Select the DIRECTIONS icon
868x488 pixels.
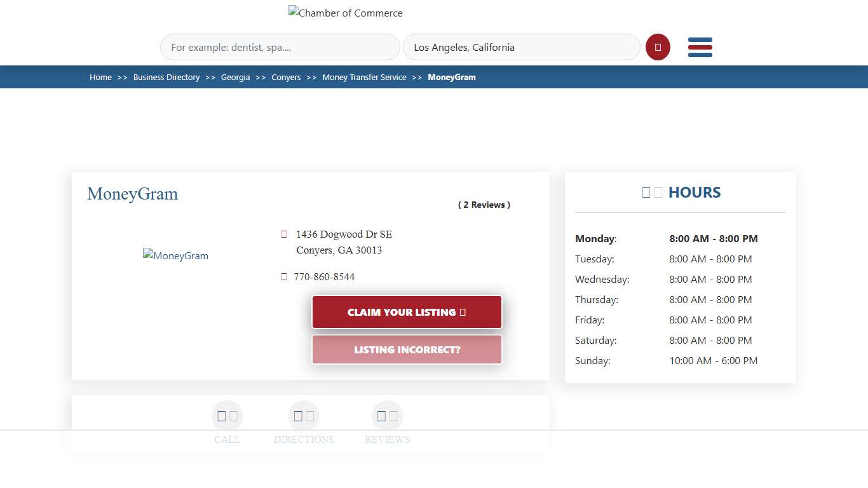(304, 416)
